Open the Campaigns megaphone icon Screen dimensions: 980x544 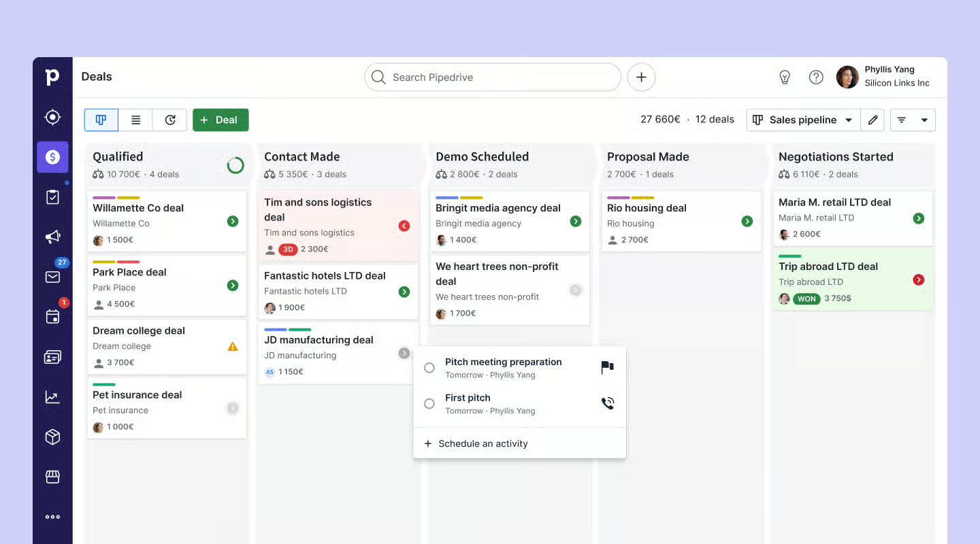pyautogui.click(x=52, y=236)
